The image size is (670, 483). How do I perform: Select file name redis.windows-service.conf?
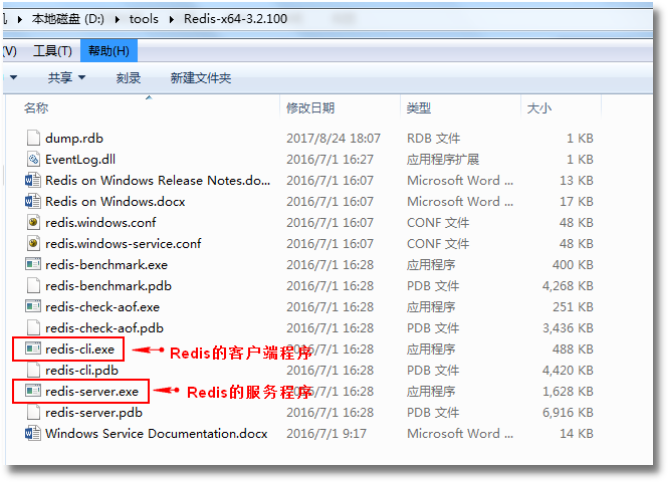(123, 244)
